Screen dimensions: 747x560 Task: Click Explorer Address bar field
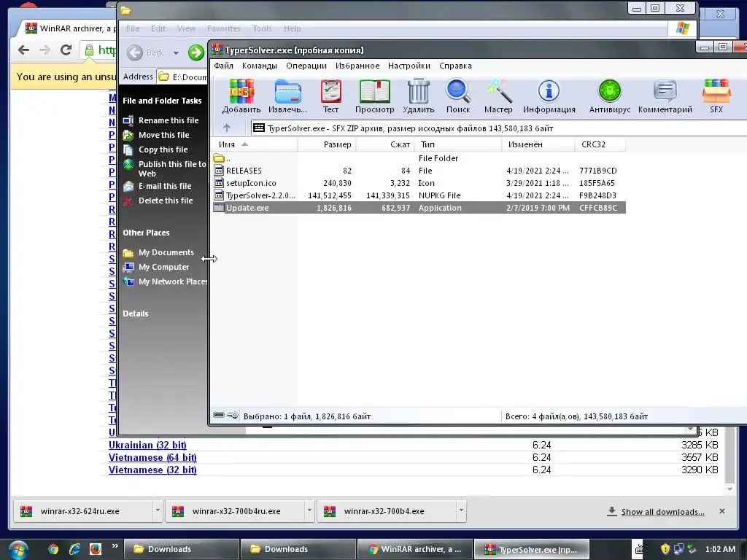183,77
